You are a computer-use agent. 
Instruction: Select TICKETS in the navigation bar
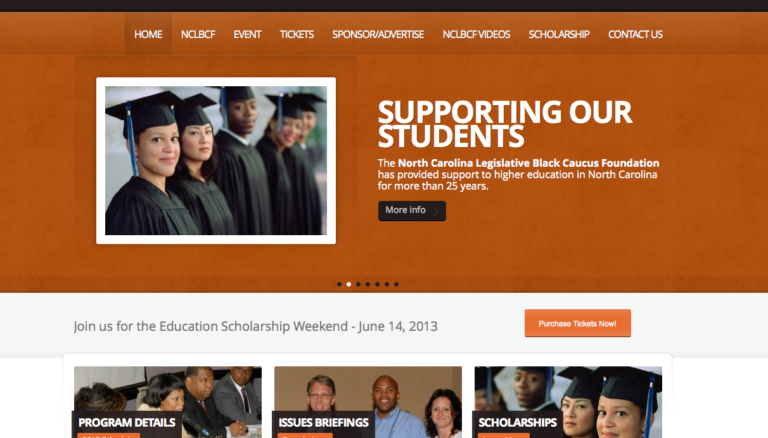click(x=296, y=34)
